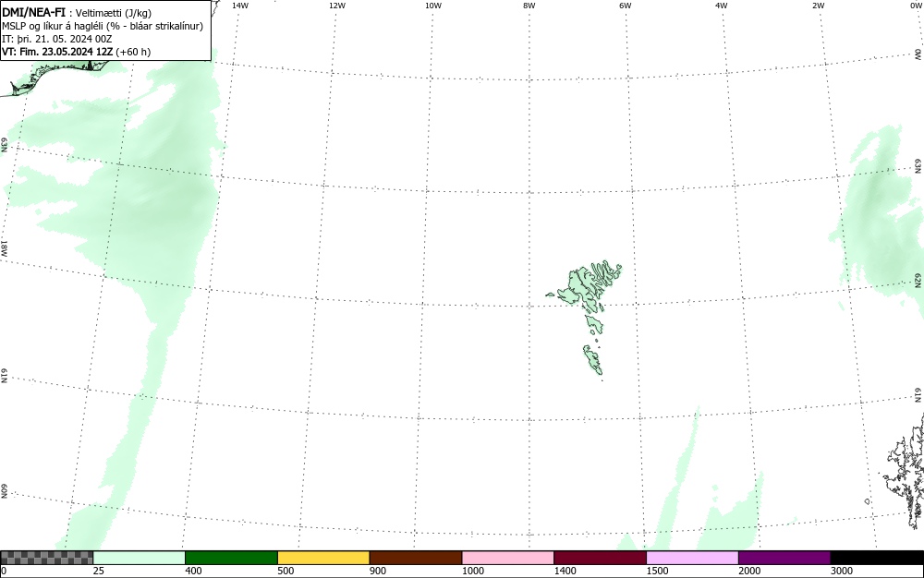Click the legend value '900'
924x578 pixels.
378,571
